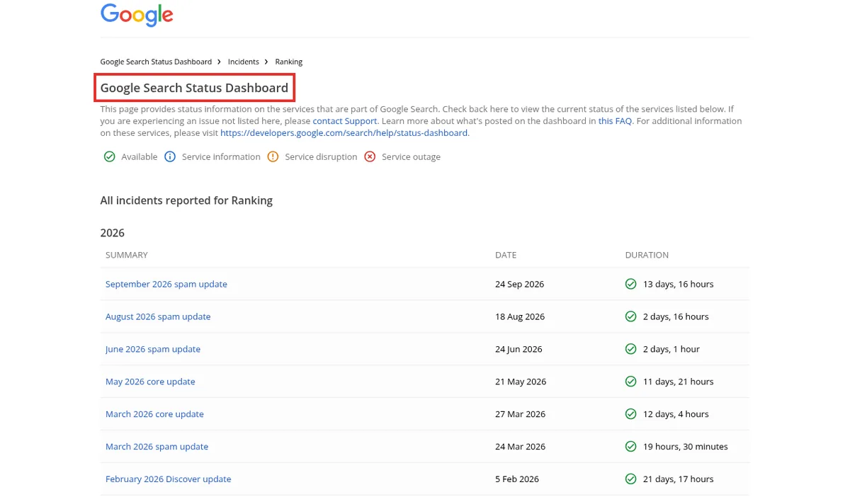Click the date 24 Jun 2026

click(518, 349)
